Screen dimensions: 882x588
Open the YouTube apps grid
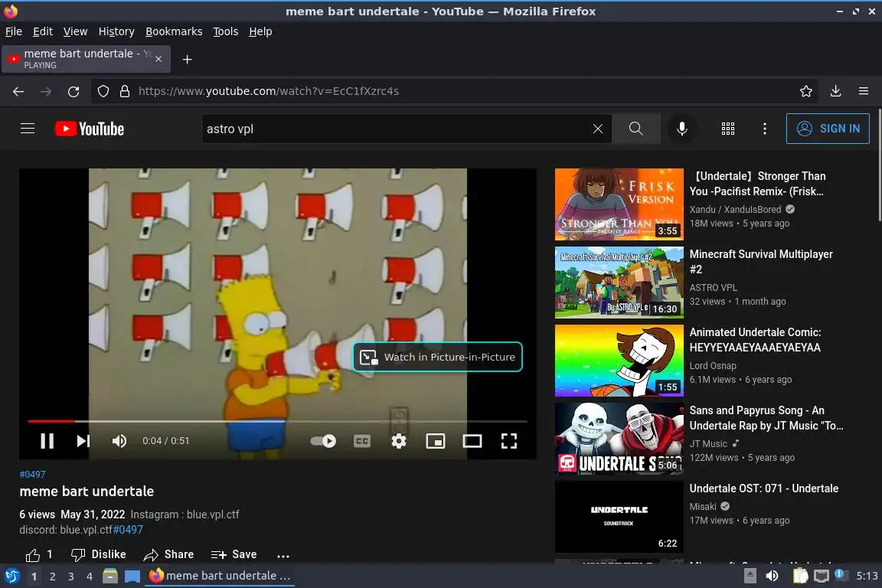click(728, 129)
